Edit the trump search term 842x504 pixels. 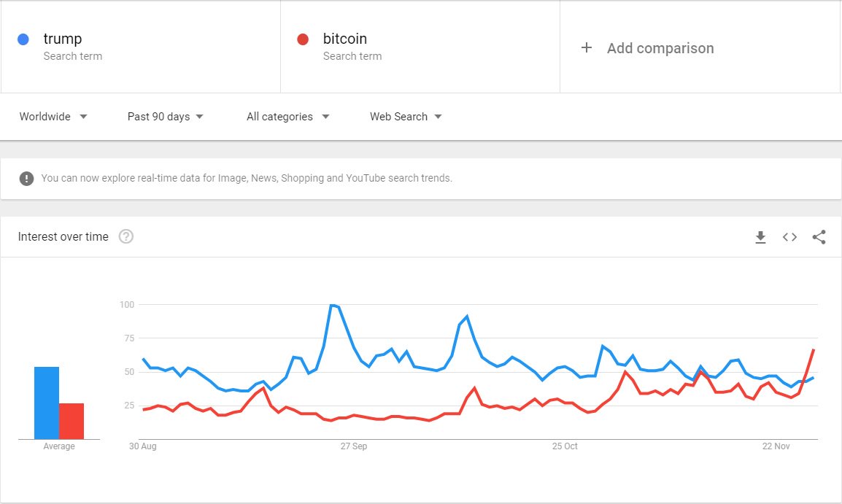tap(63, 39)
